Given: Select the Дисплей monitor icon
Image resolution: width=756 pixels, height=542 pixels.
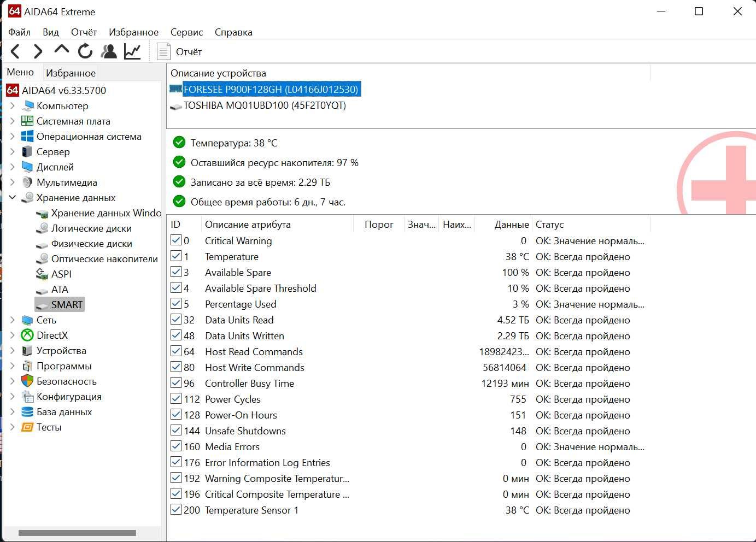Looking at the screenshot, I should pyautogui.click(x=27, y=167).
